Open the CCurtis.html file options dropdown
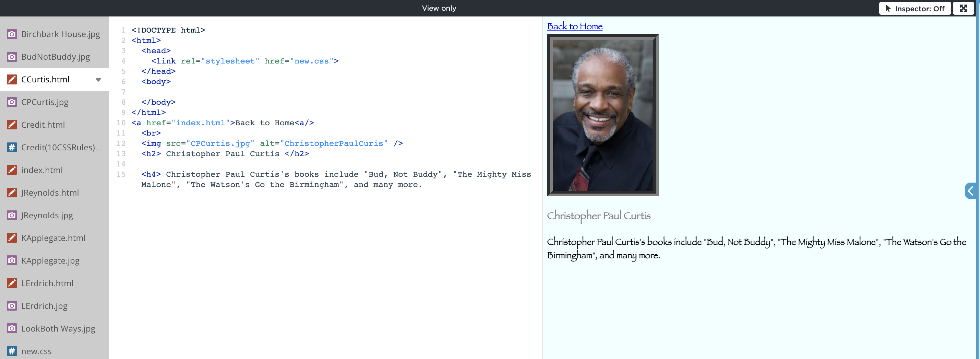Viewport: 980px width, 359px height. click(98, 80)
